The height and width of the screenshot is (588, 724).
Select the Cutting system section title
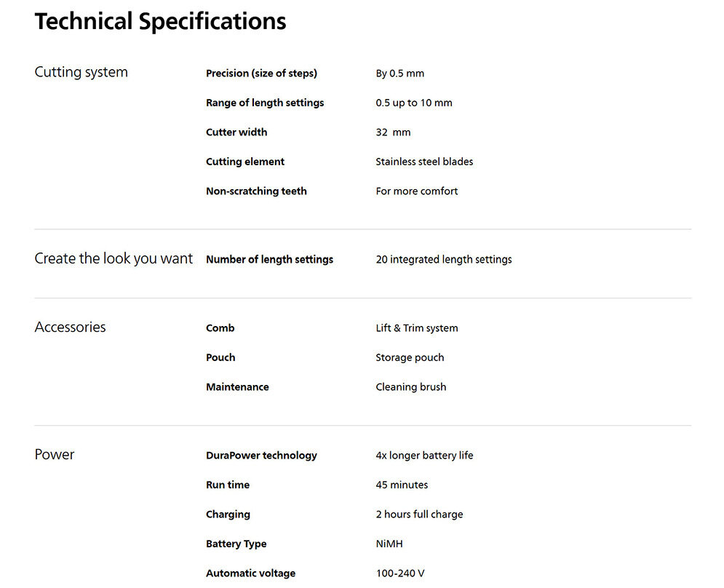81,72
